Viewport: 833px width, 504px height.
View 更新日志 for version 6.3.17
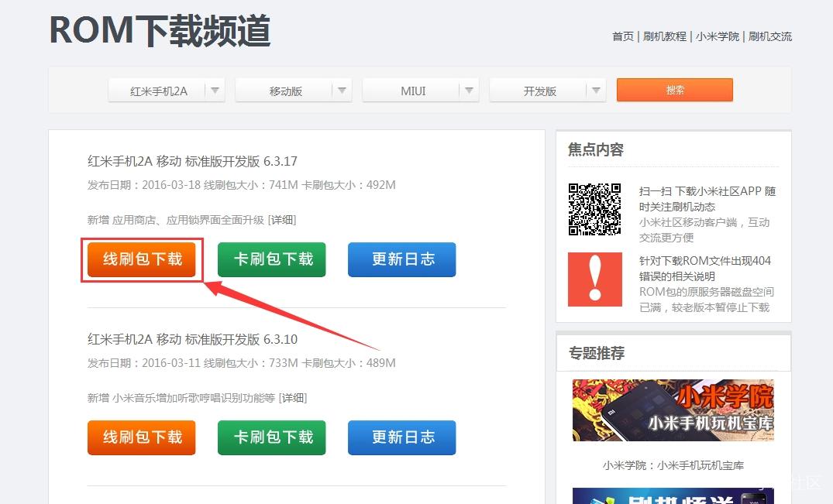[x=401, y=260]
